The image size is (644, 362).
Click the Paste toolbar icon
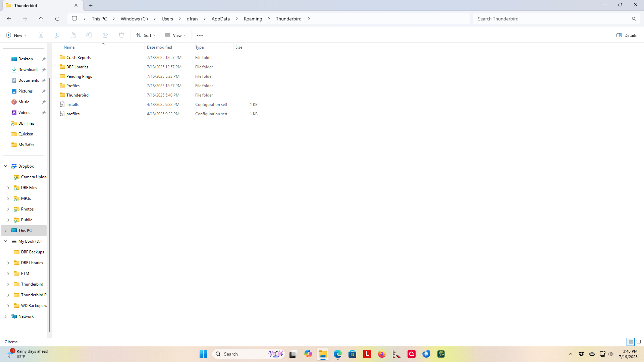73,35
